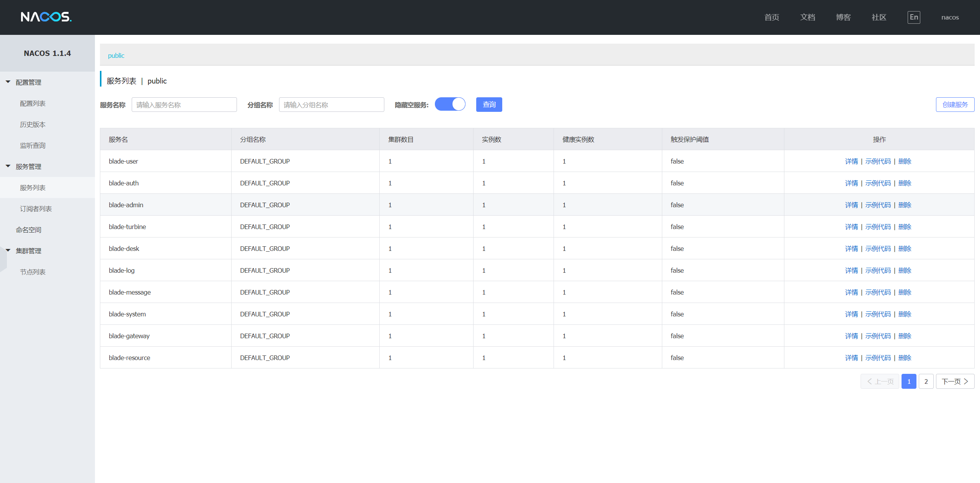Collapse sidebar with left edge handle
This screenshot has width=980, height=483.
[x=3, y=259]
